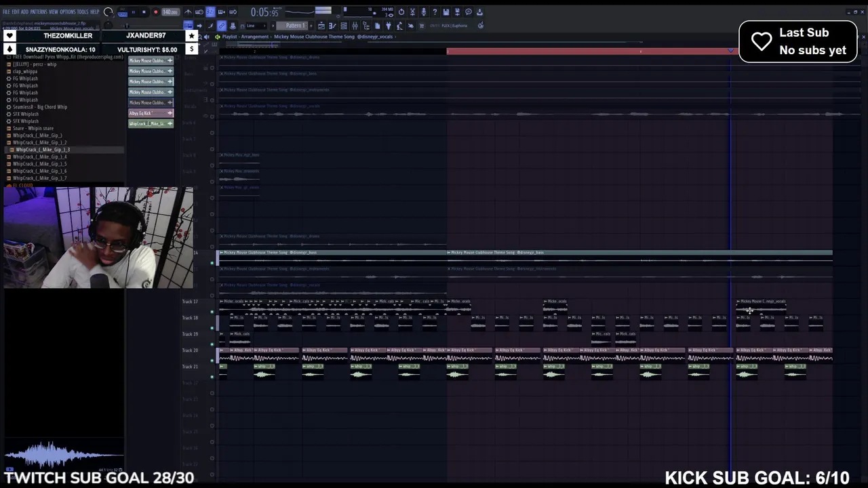Click the undo history circular arrow icon
This screenshot has width=868, height=488.
point(401,12)
